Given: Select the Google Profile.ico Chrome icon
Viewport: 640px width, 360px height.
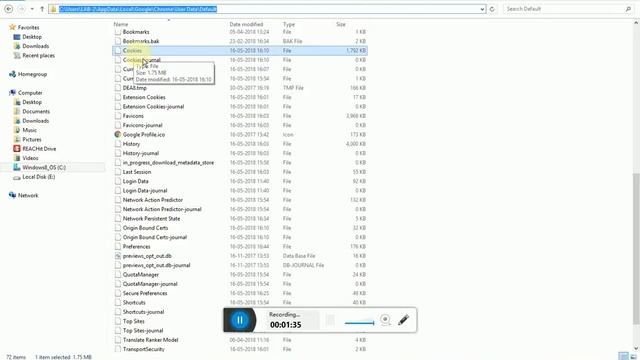Looking at the screenshot, I should pos(118,134).
